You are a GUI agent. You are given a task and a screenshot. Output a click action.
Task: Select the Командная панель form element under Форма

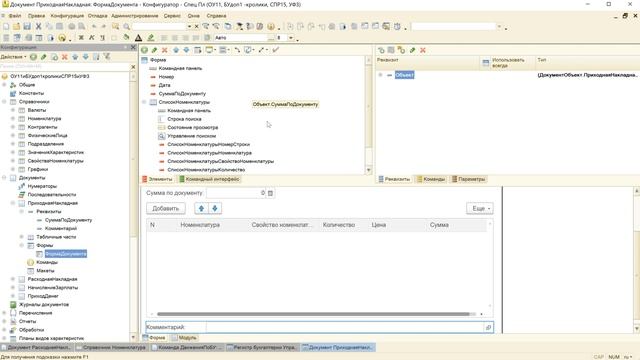click(180, 68)
